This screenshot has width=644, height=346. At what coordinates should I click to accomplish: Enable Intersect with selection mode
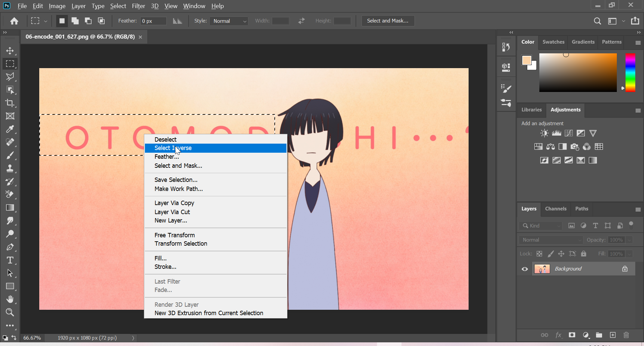tap(101, 21)
